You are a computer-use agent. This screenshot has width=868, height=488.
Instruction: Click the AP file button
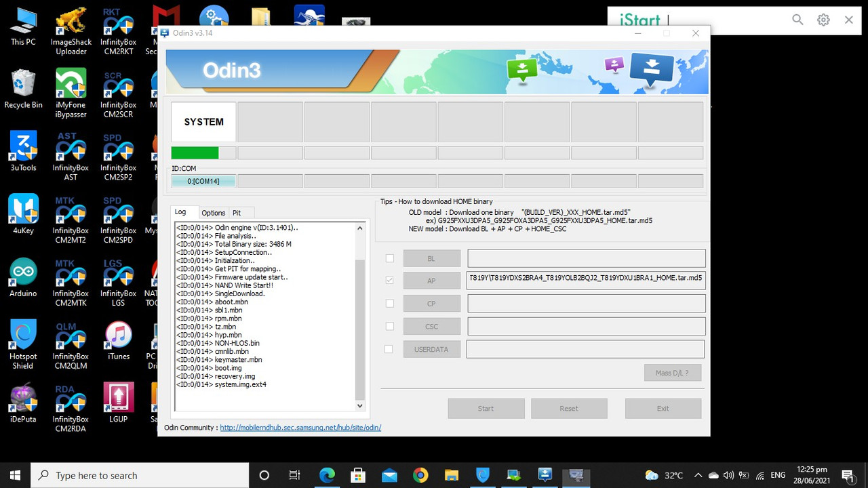point(432,281)
